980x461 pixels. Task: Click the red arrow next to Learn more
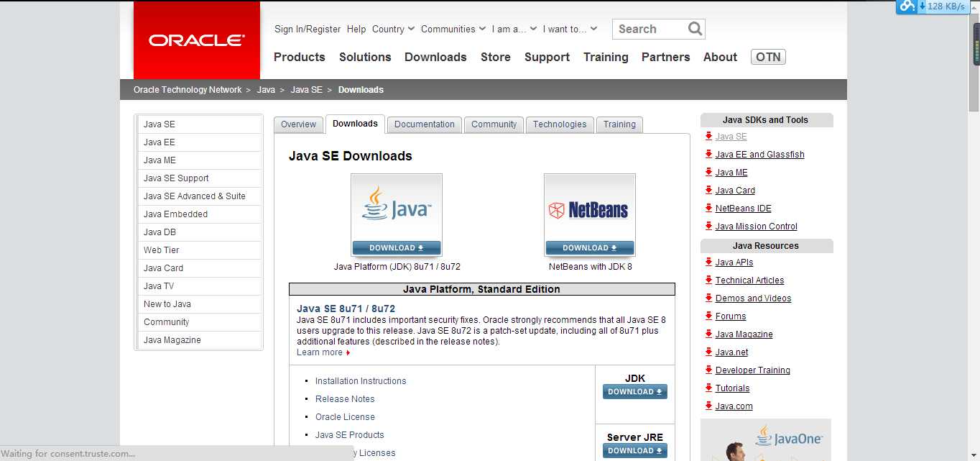pyautogui.click(x=348, y=353)
